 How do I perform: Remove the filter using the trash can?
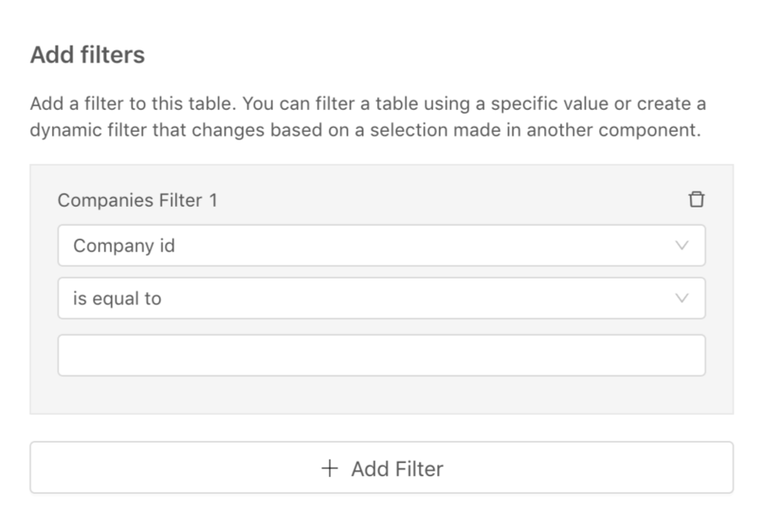696,200
